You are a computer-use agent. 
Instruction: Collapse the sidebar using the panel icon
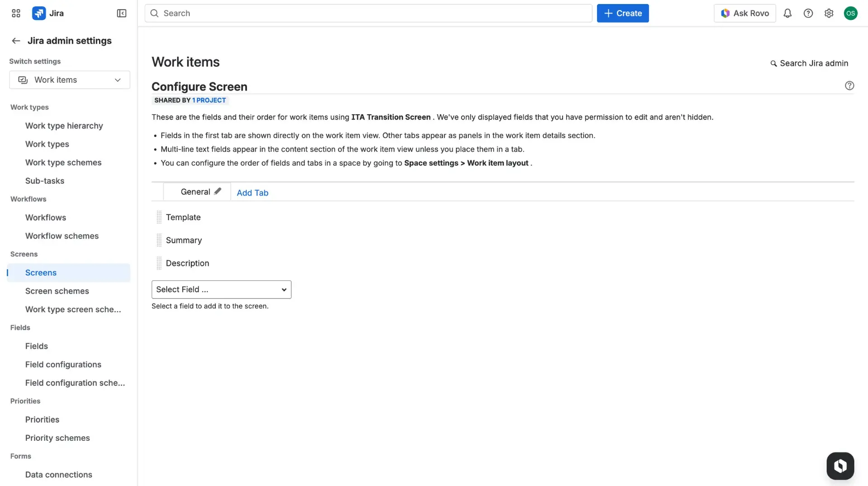[x=121, y=13]
